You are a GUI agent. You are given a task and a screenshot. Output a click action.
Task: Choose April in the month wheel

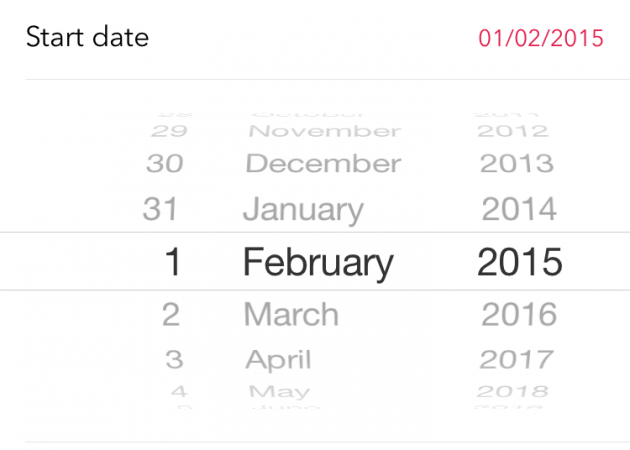click(279, 359)
